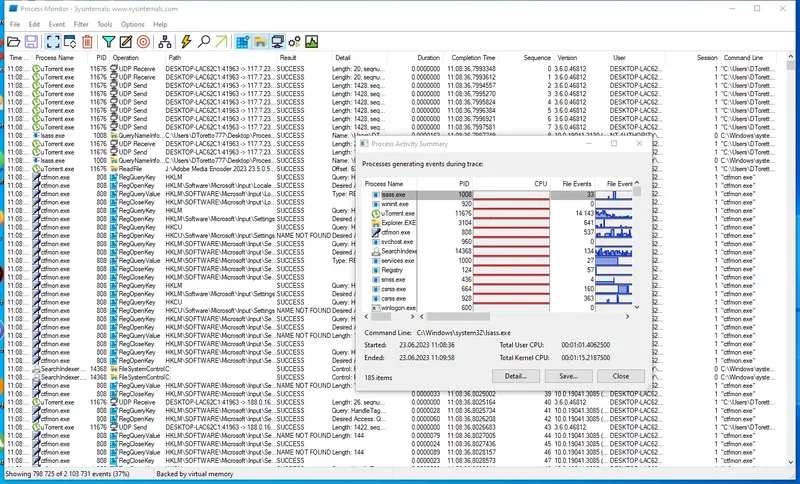Open the Filter funnel toolbar icon
Image resolution: width=800 pixels, height=484 pixels.
click(109, 41)
